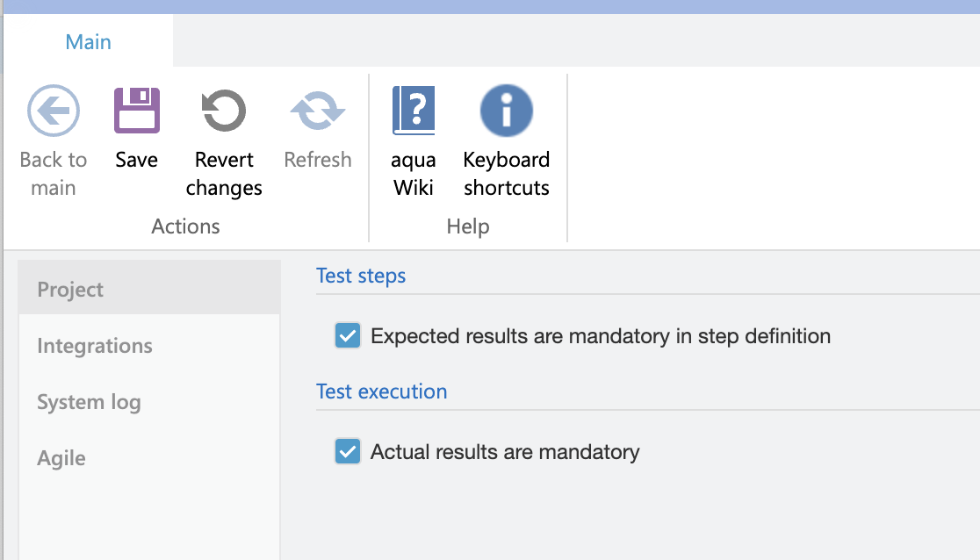Screen dimensions: 980x560
Task: Select Project in the settings sidebar
Action: click(x=70, y=290)
